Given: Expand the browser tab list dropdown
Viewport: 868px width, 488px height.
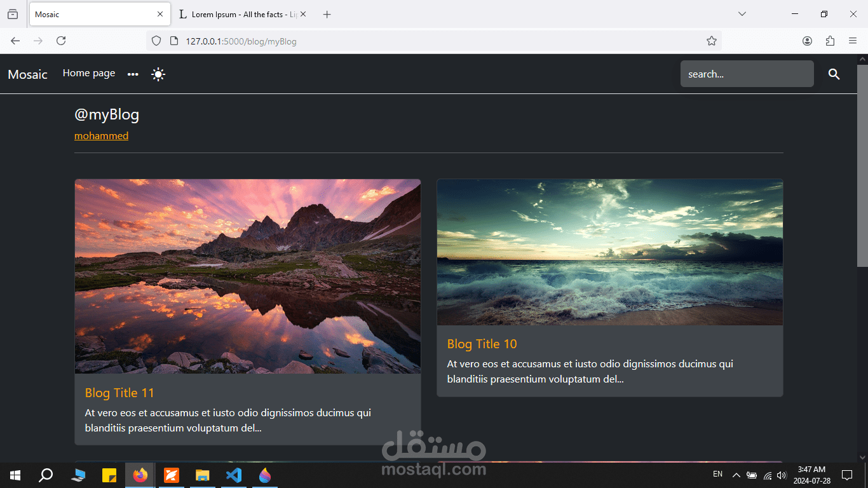Looking at the screenshot, I should click(x=742, y=14).
